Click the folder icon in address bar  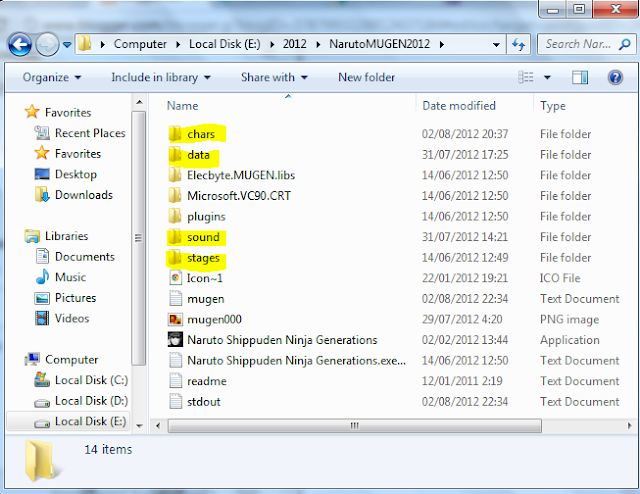[x=84, y=43]
